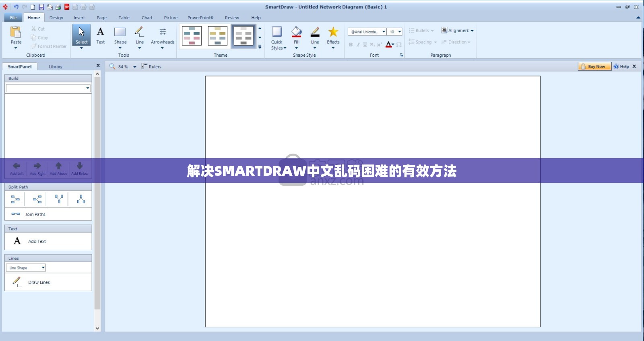The width and height of the screenshot is (644, 341).
Task: Click the New document icon
Action: 33,7
